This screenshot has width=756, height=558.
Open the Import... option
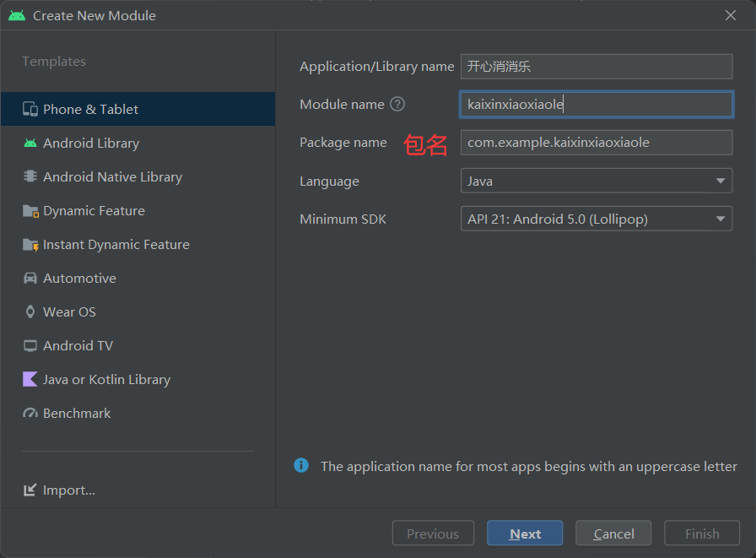tap(59, 490)
